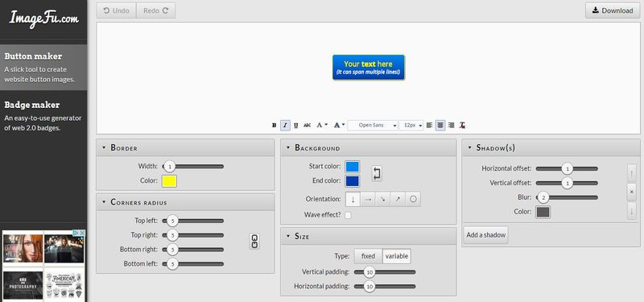The height and width of the screenshot is (302, 644).
Task: Click the Undo button
Action: 116,10
